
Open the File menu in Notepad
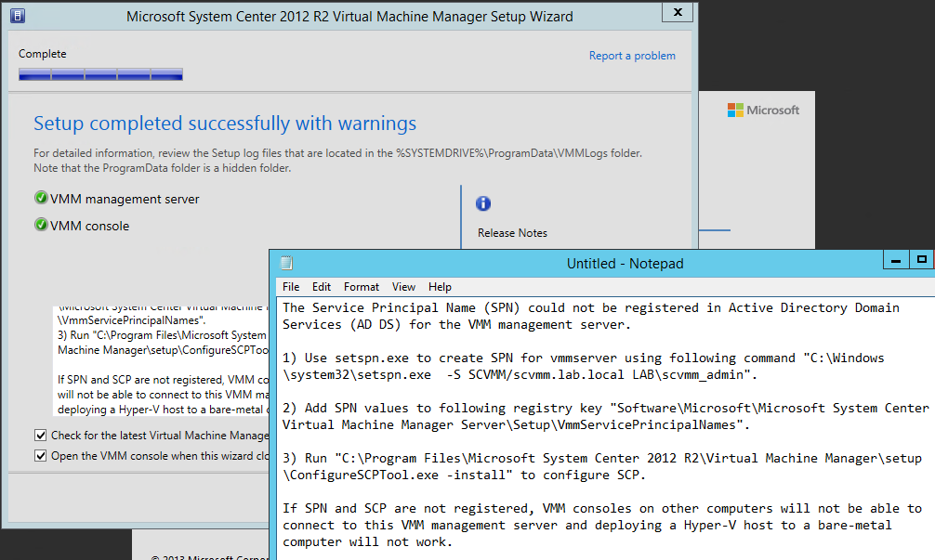click(x=291, y=287)
